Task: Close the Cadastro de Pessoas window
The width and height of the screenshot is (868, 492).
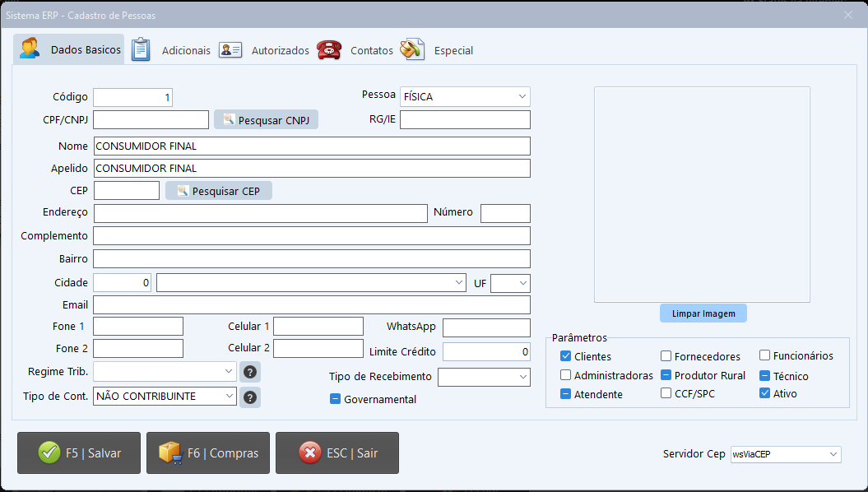Action: click(x=848, y=15)
